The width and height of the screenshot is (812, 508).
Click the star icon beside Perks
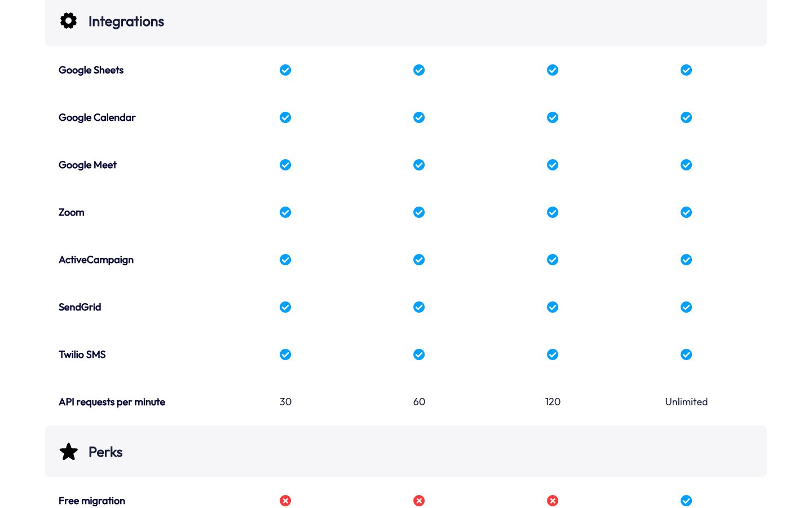(x=68, y=452)
